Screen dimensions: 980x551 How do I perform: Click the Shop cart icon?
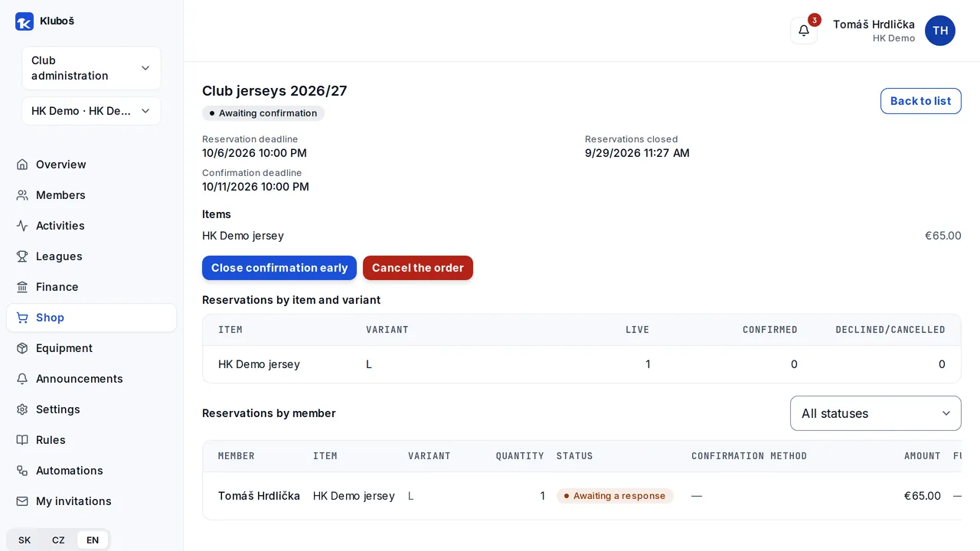(x=22, y=318)
